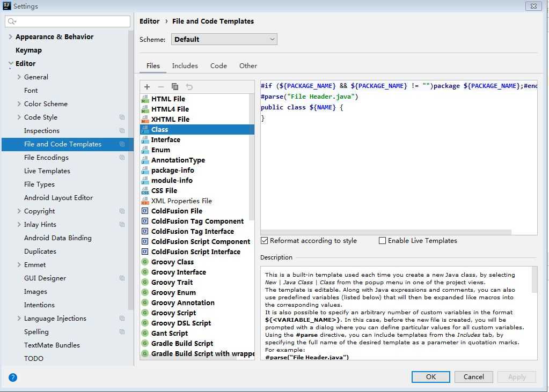Click the code editor horizontal scrollbar

coord(386,232)
